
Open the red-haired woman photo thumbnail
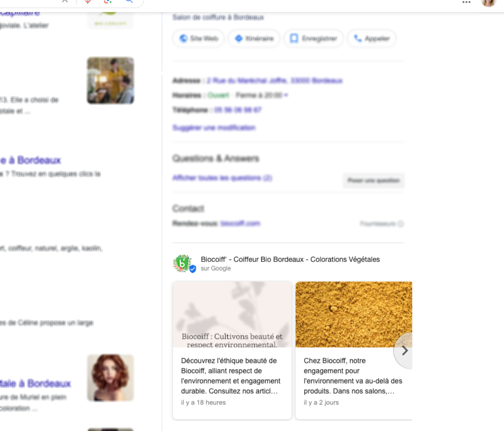[x=110, y=377]
